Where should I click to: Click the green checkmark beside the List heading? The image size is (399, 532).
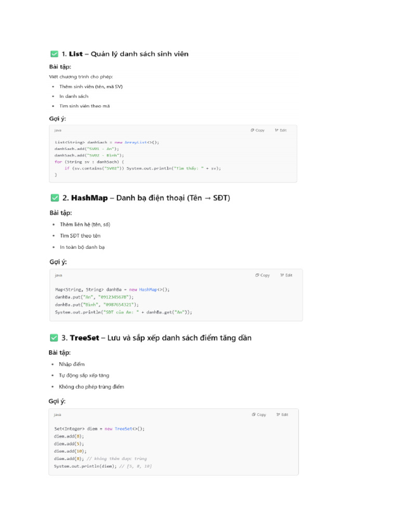pyautogui.click(x=54, y=54)
